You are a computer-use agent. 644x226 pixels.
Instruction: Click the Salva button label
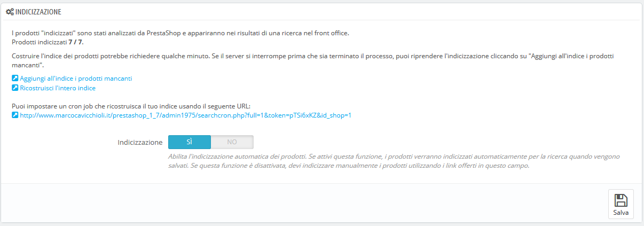(x=621, y=212)
